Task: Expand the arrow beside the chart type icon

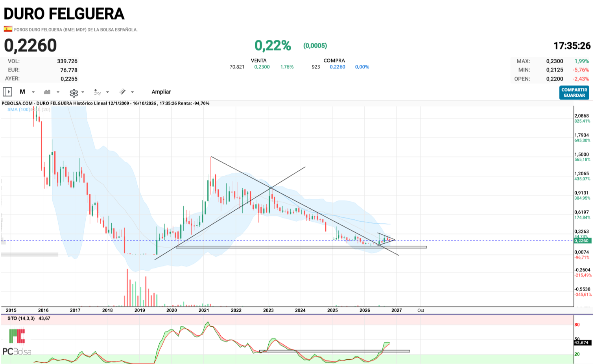Action: pyautogui.click(x=58, y=92)
